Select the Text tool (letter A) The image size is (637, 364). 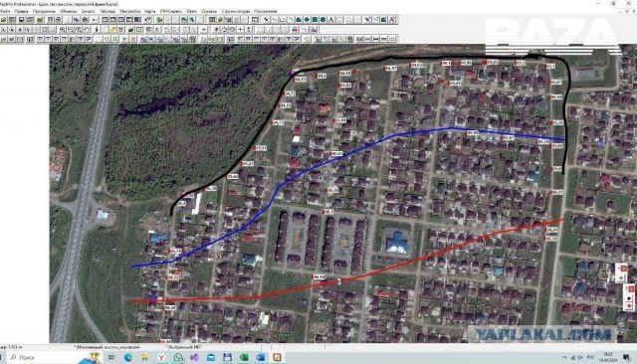point(331,20)
